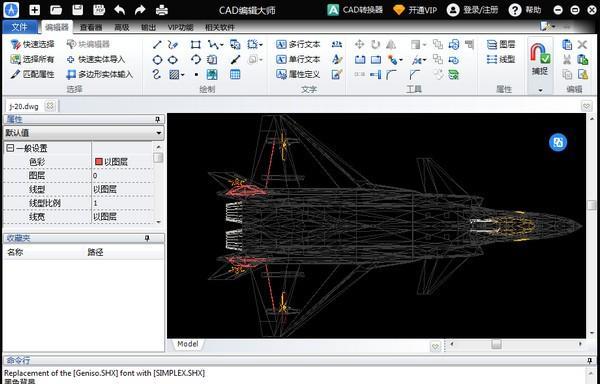Screen dimensions: 600x384
Task: Click the Redo arrow icon
Action: tap(140, 10)
